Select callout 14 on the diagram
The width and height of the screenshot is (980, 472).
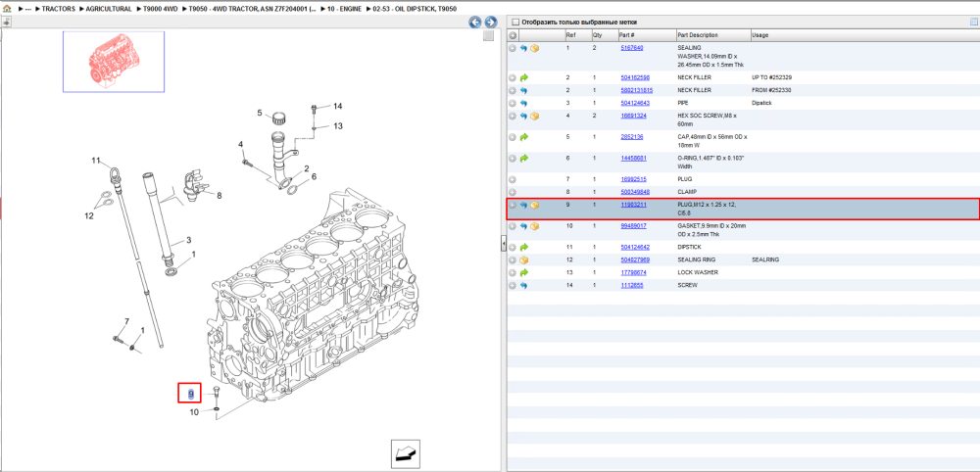(337, 106)
